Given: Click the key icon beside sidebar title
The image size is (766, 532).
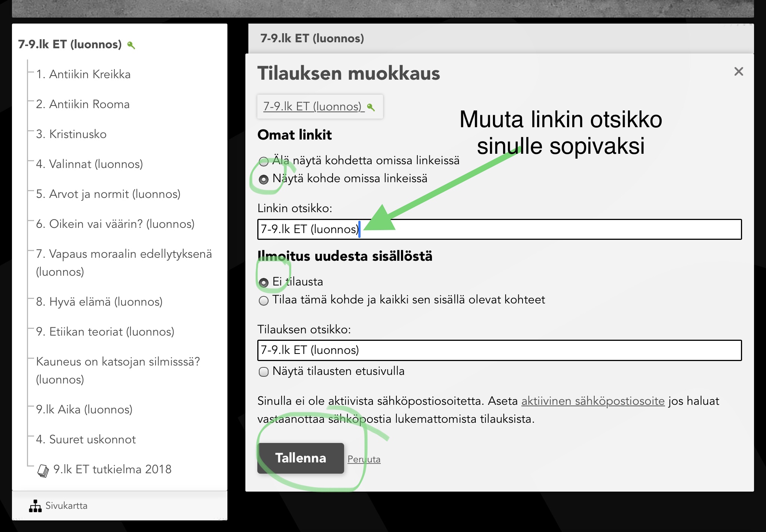Looking at the screenshot, I should (131, 45).
